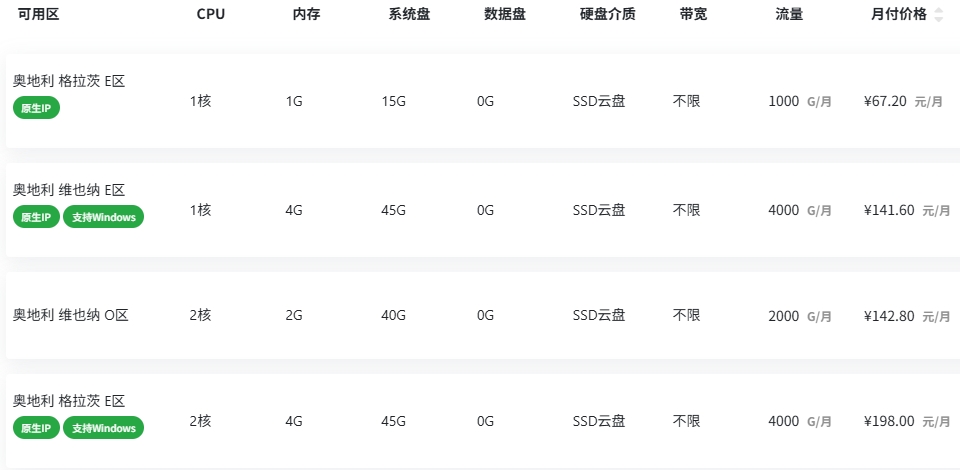960x470 pixels.
Task: Click the 硬盘介质 column header
Action: click(607, 15)
